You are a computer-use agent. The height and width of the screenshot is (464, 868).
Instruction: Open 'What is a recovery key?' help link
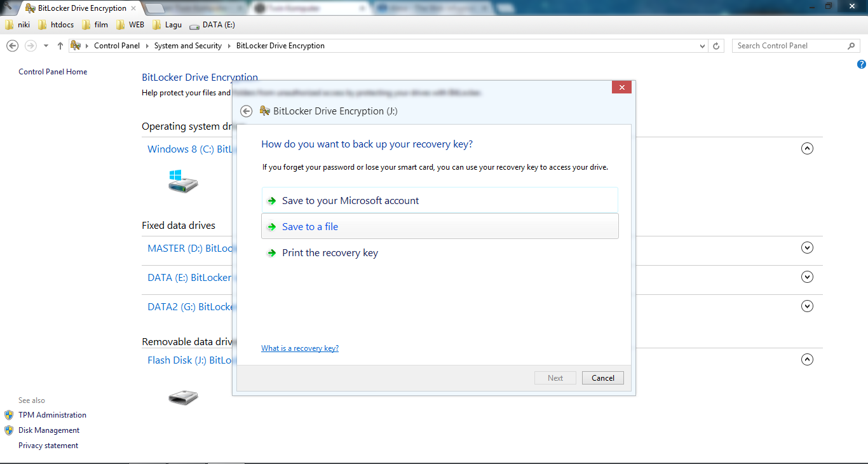click(x=300, y=348)
